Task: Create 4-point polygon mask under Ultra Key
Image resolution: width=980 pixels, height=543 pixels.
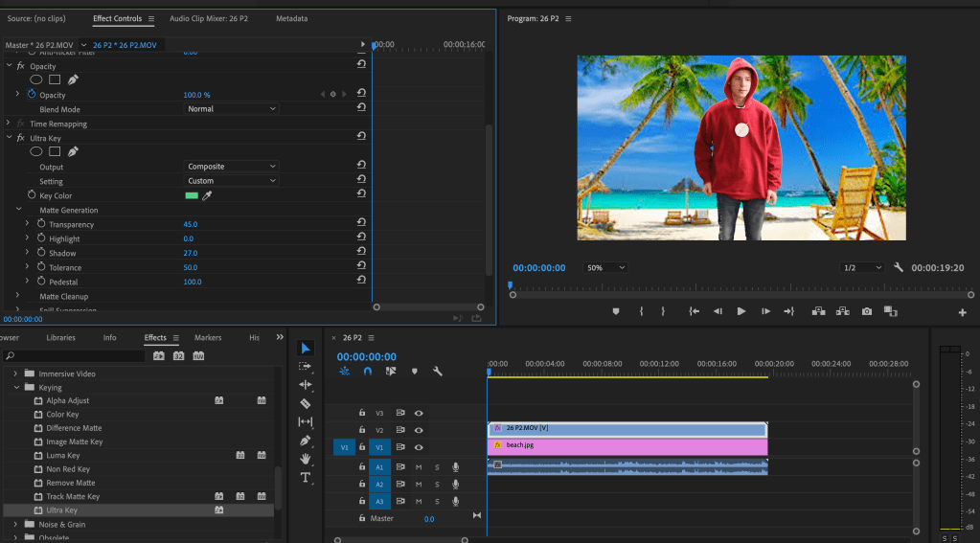Action: 55,152
